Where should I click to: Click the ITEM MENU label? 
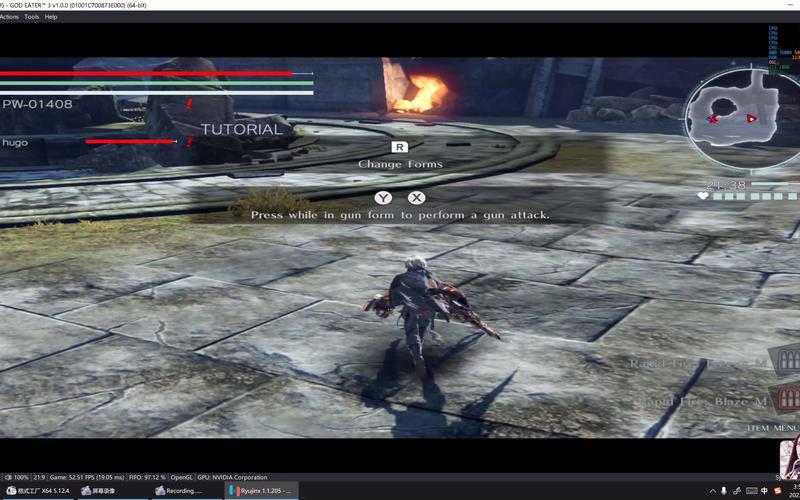click(773, 428)
